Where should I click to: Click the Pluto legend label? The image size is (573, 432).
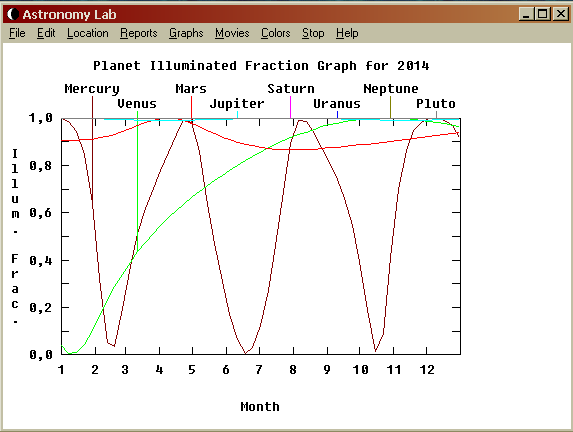click(436, 104)
